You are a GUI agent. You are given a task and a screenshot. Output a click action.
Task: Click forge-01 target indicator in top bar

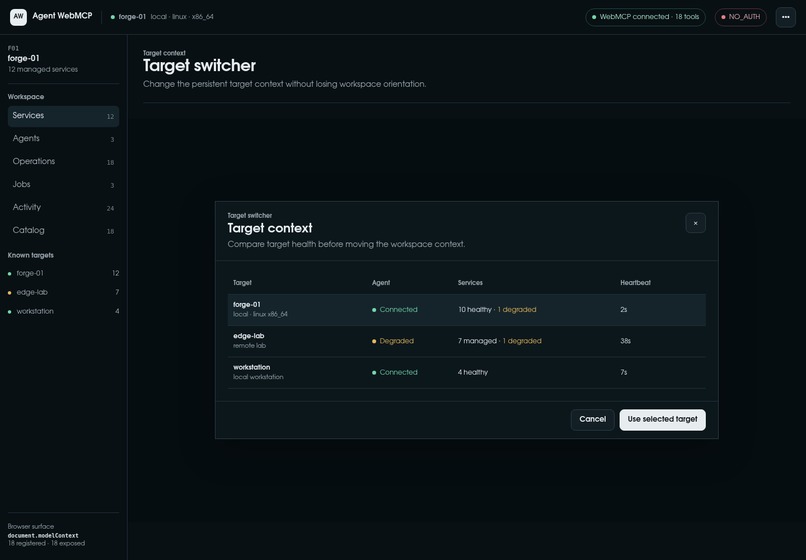click(x=162, y=17)
